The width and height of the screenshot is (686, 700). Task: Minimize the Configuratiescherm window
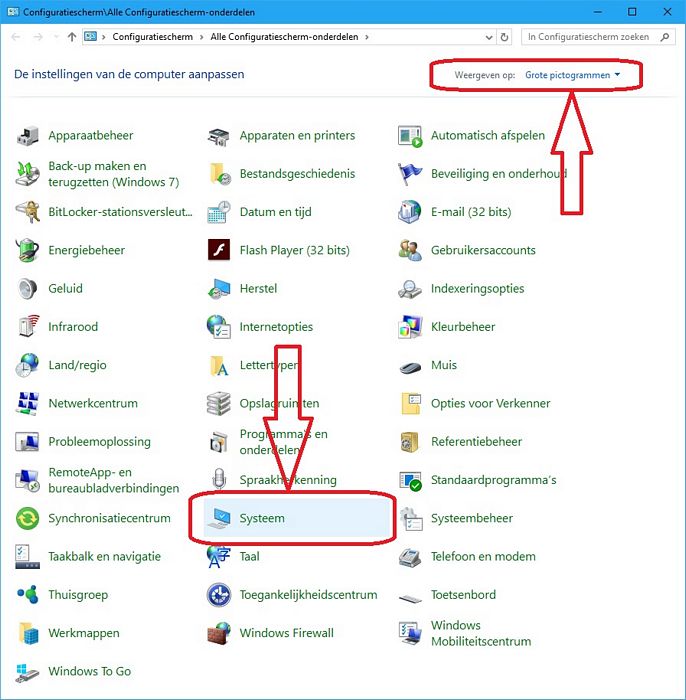tap(598, 12)
